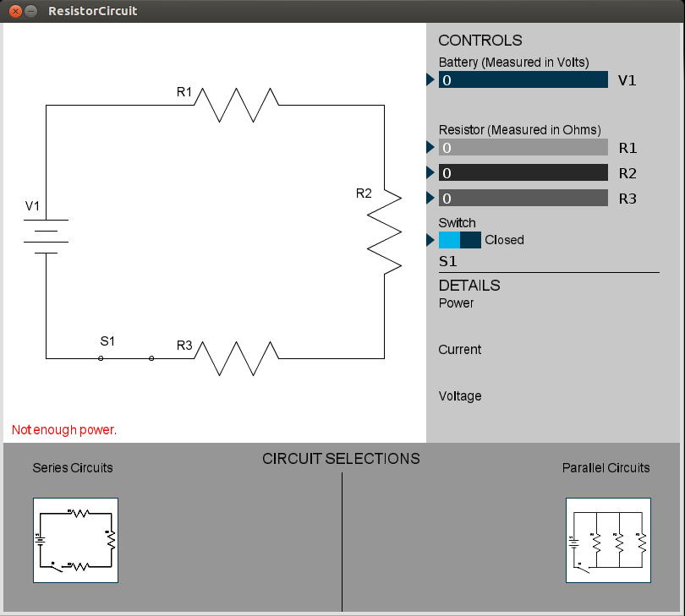Adjust the R3 resistor slider
This screenshot has height=616, width=685.
(523, 198)
